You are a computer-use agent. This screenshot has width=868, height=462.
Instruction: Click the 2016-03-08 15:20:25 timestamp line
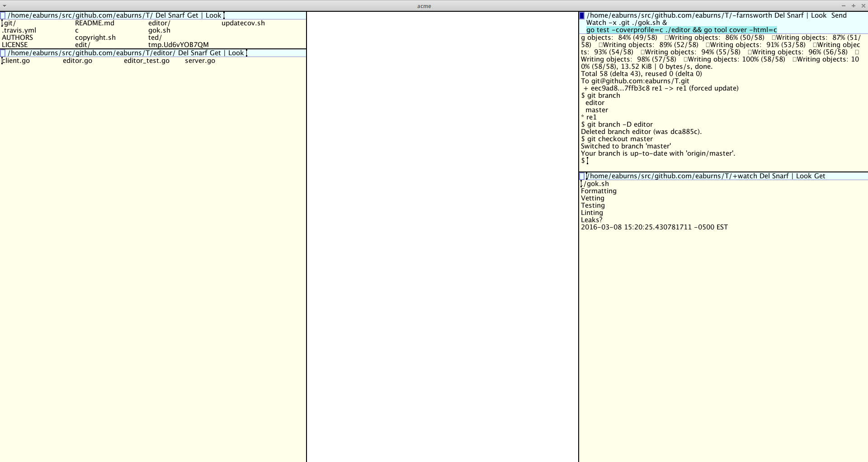point(654,227)
